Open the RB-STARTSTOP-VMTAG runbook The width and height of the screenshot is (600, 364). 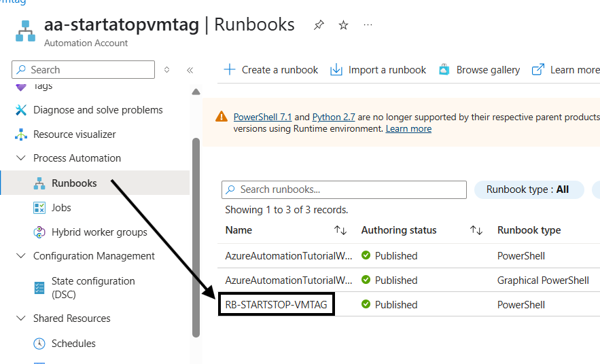[x=276, y=305]
